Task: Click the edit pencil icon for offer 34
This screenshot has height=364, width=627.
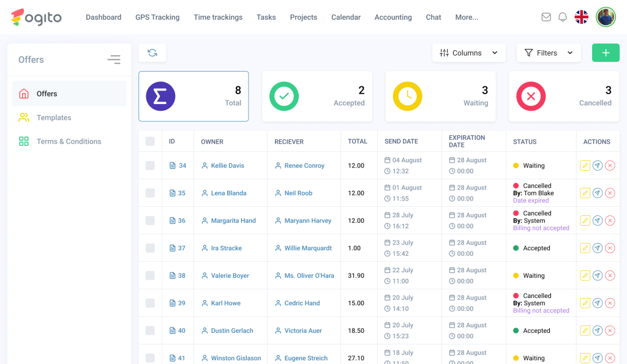Action: 585,166
